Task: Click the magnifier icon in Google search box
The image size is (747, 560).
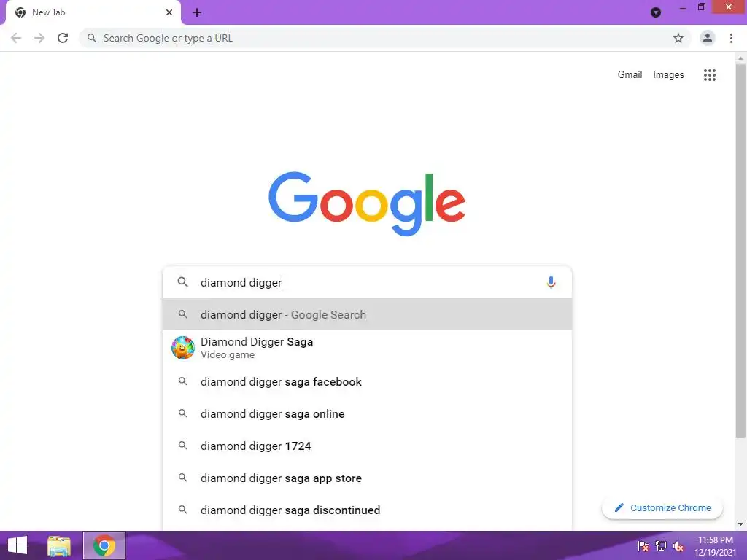Action: point(182,282)
